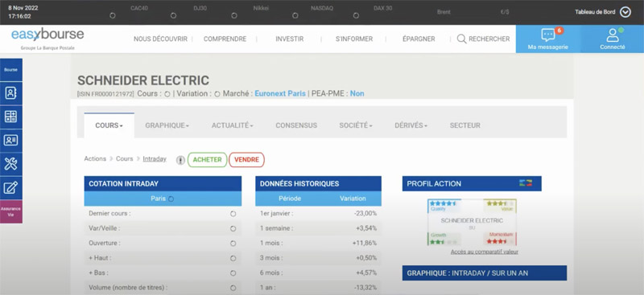Switch to the SECTEUR tab
Image resolution: width=644 pixels, height=295 pixels.
[465, 125]
